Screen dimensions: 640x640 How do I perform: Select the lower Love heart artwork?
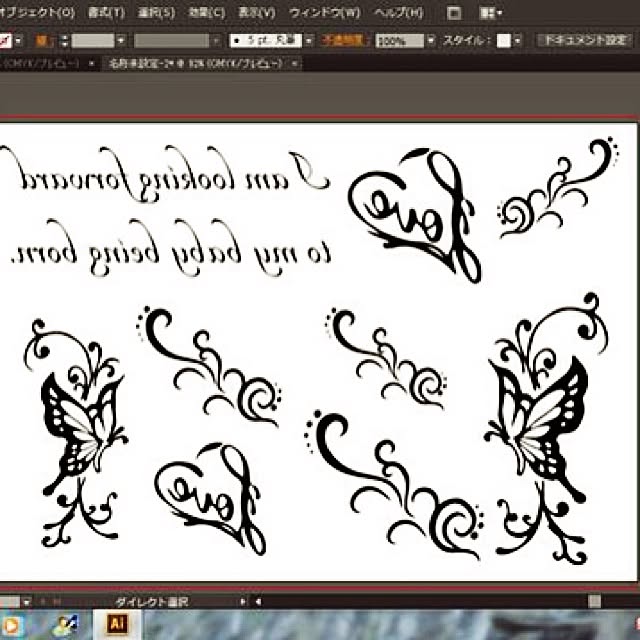pos(210,498)
